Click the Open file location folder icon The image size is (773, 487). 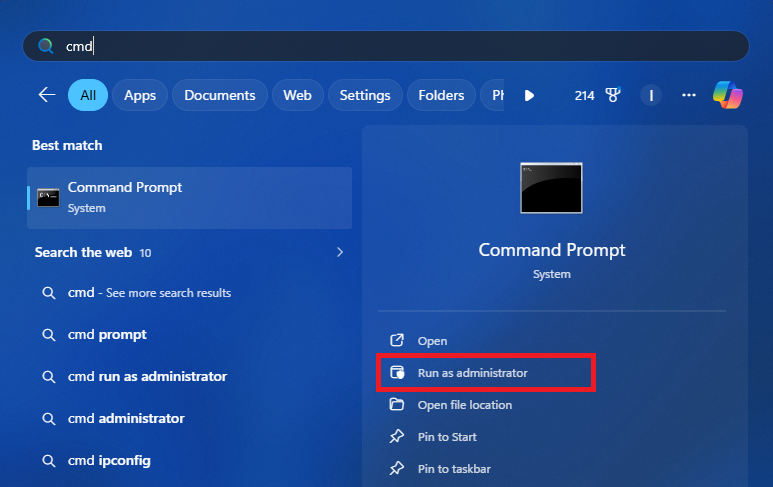(397, 405)
